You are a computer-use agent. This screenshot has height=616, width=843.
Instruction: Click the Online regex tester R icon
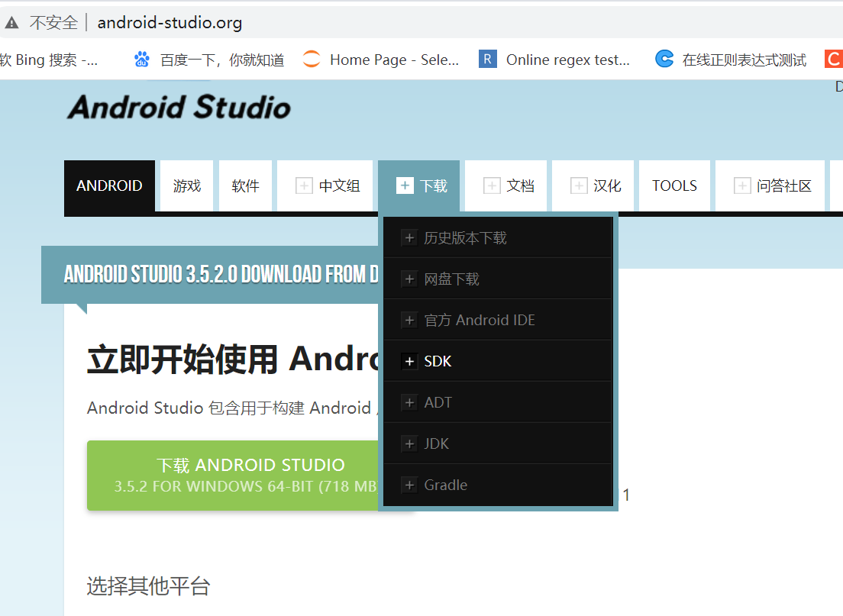click(488, 59)
